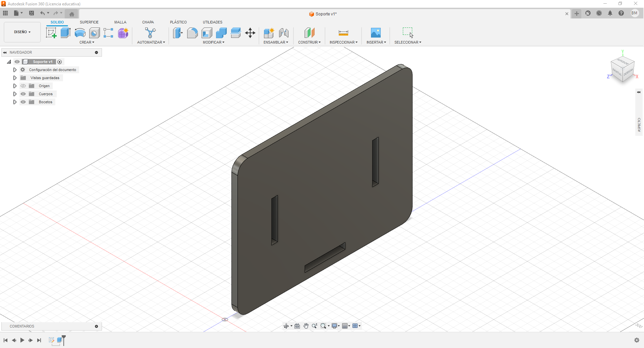Click the ViewCube in the corner
The image size is (644, 348).
[623, 69]
